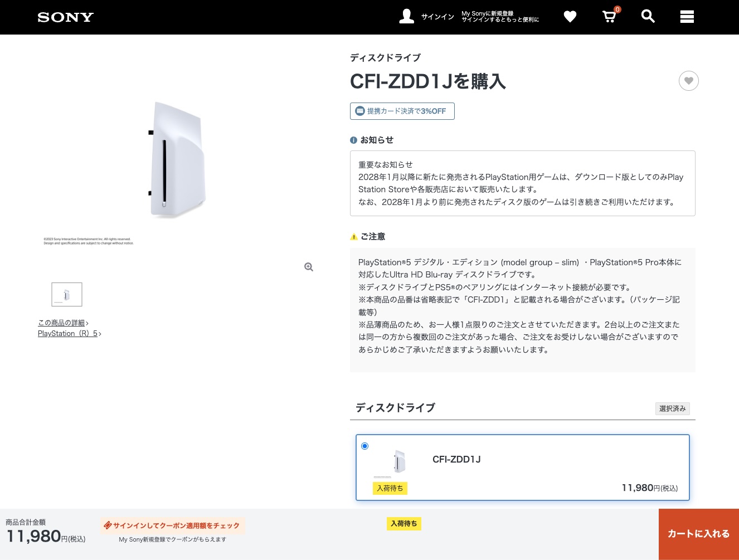Open the shopping cart icon
The width and height of the screenshot is (739, 560).
(x=610, y=16)
